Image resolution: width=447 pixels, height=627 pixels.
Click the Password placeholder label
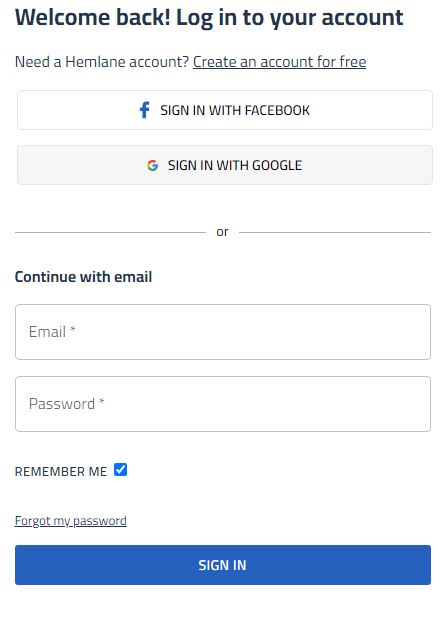(62, 404)
